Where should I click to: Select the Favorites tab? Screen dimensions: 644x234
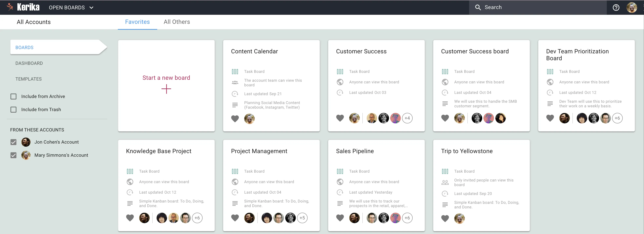pyautogui.click(x=137, y=22)
